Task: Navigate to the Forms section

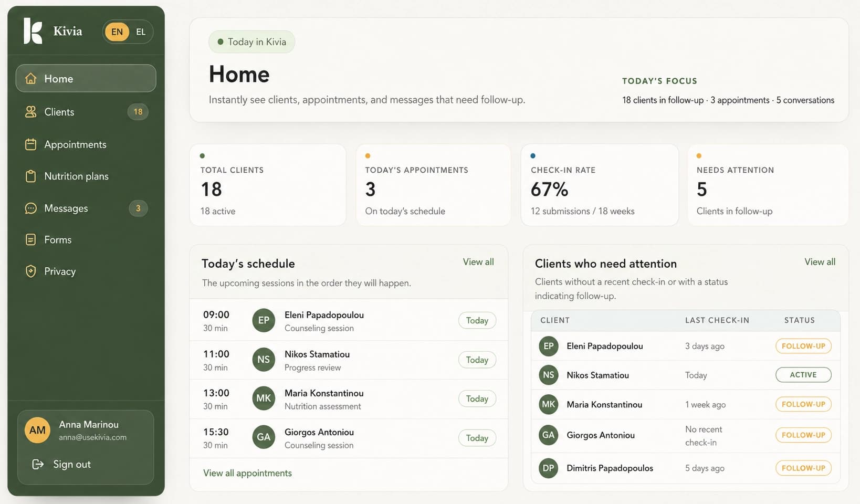Action: pos(86,240)
